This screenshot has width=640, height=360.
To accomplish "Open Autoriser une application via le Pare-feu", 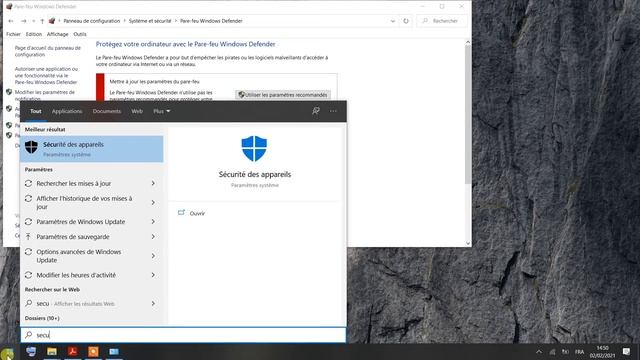I will [46, 76].
